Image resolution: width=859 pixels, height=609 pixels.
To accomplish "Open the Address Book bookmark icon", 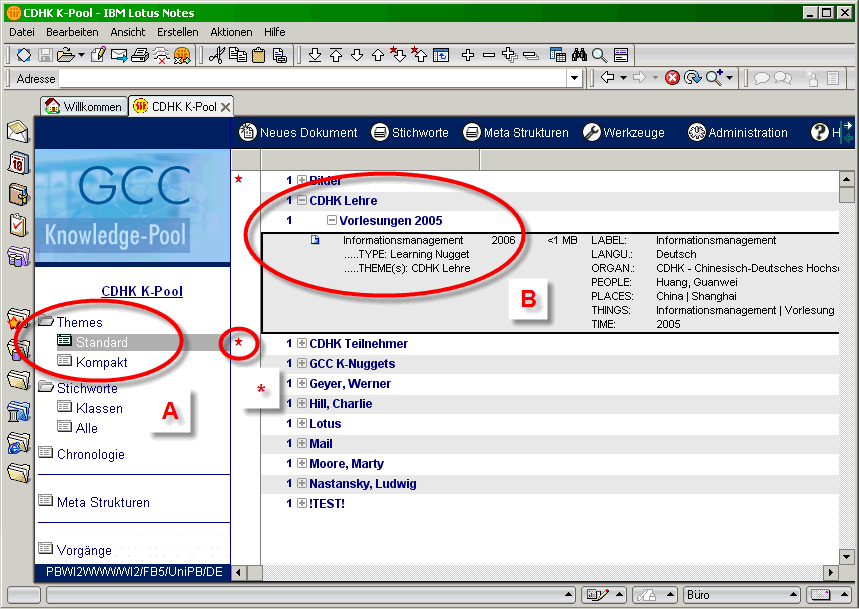I will (x=18, y=194).
